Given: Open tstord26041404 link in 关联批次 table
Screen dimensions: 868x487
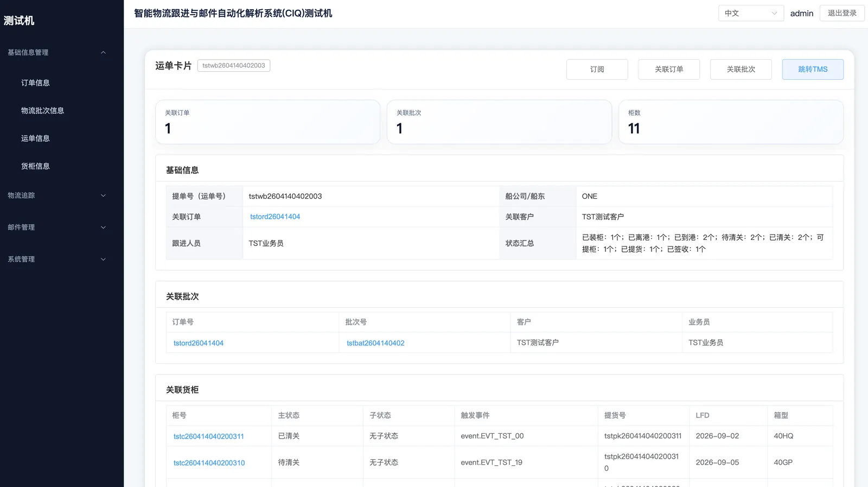Looking at the screenshot, I should [x=199, y=343].
